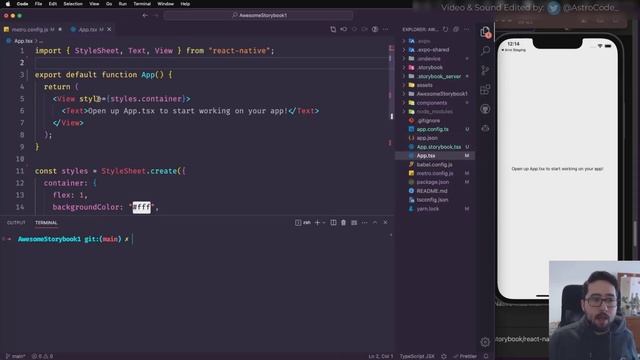640x360 pixels.
Task: Open babel.config.js in the explorer
Action: 435,164
